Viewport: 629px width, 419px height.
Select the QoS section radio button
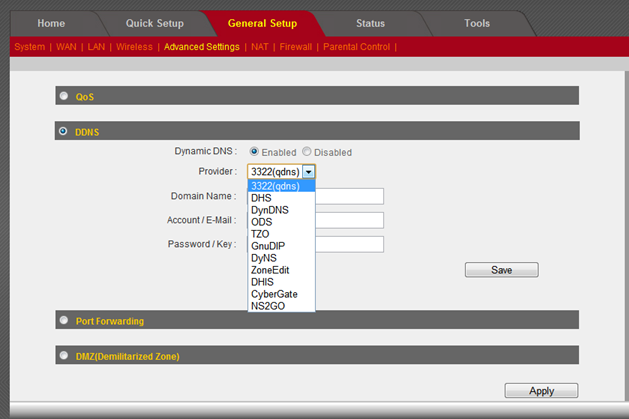(63, 96)
